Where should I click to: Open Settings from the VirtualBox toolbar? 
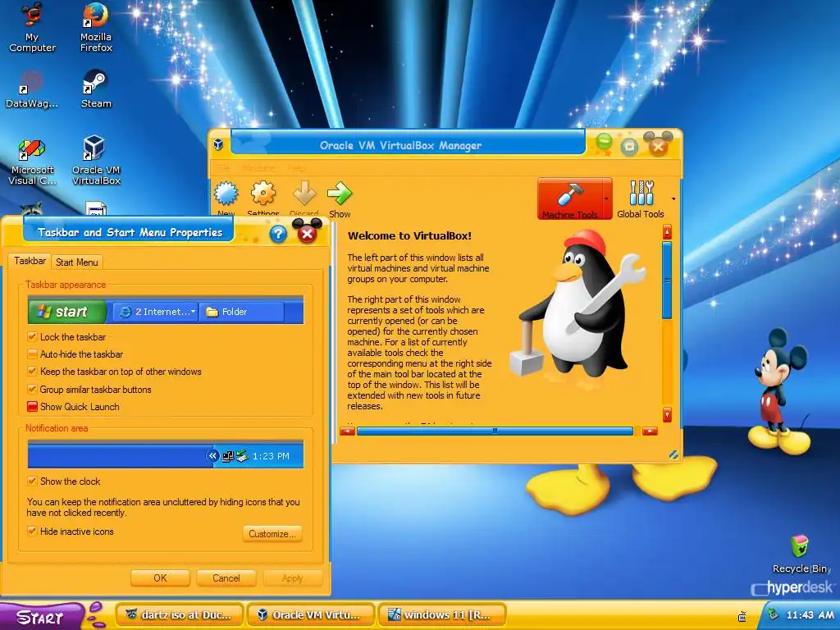pyautogui.click(x=263, y=199)
